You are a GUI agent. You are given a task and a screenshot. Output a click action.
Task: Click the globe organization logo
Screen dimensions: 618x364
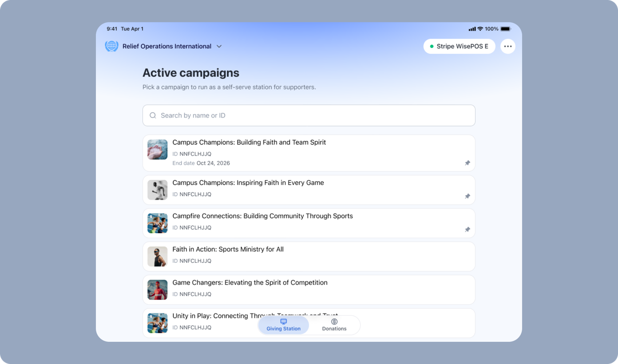click(111, 46)
